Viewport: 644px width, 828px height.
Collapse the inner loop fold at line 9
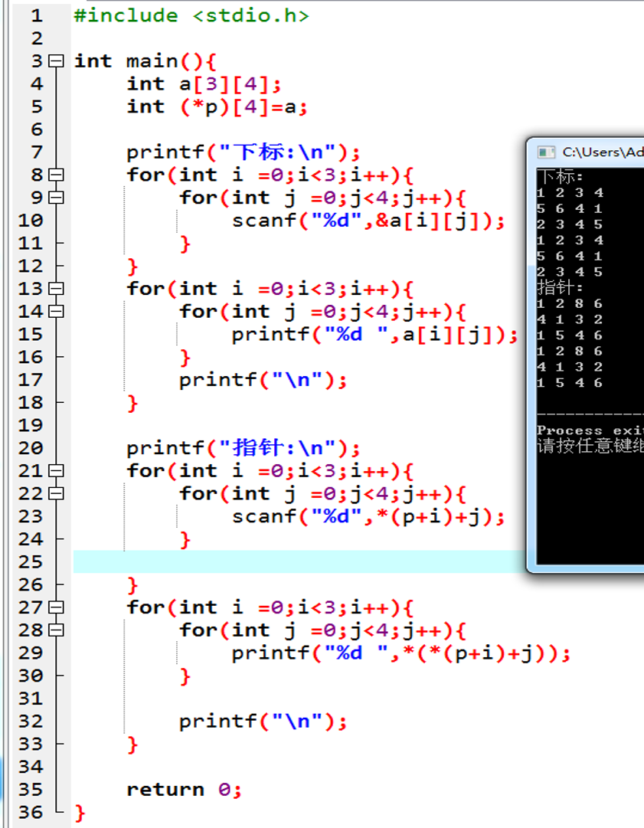coord(56,198)
